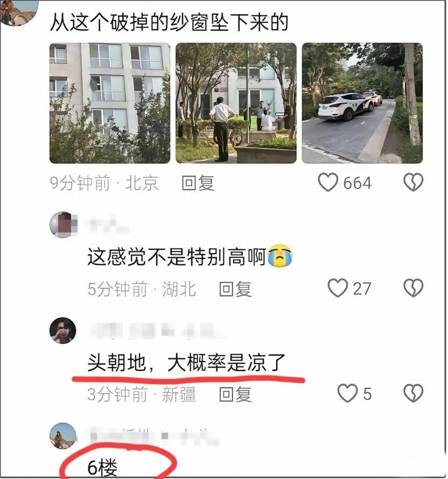Screen dimensions: 448x479
Task: Select the 6楼 comment text
Action: [102, 467]
